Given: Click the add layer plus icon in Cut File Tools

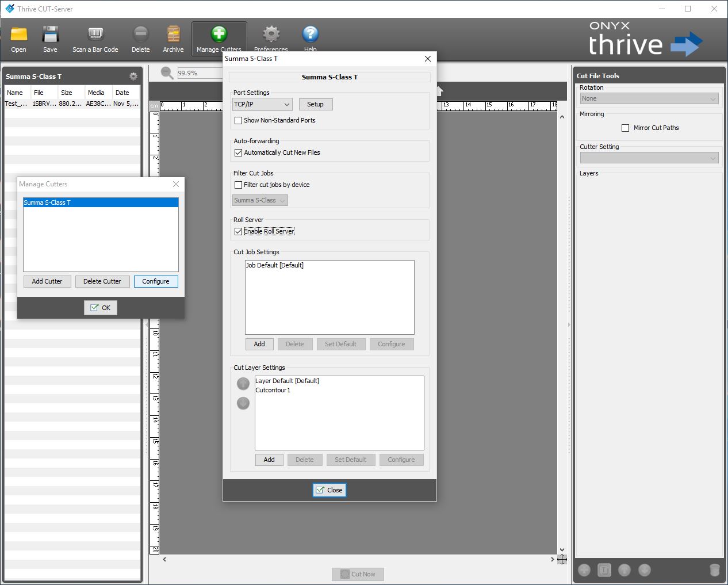Looking at the screenshot, I should (x=584, y=570).
